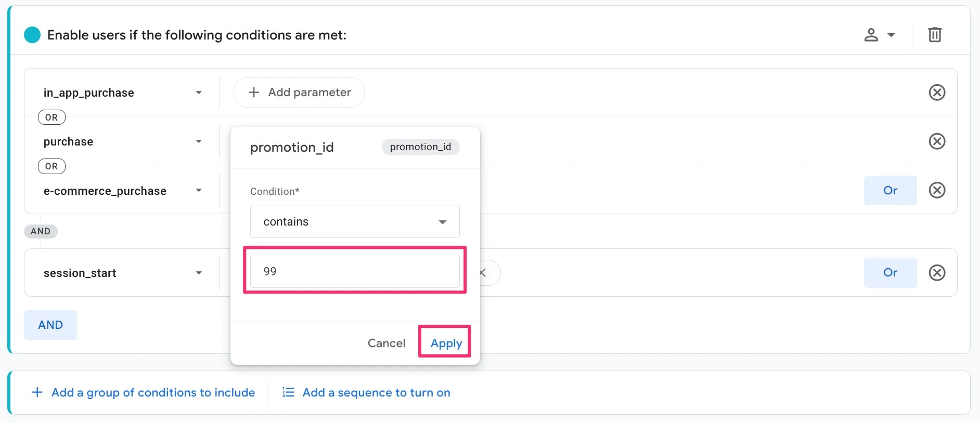Open the contains condition dropdown

click(355, 222)
